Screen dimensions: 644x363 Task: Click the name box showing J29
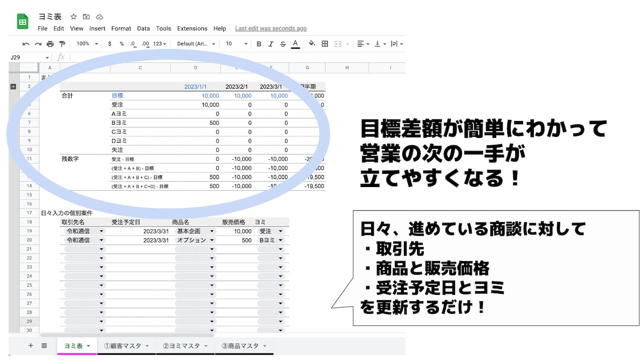(x=26, y=58)
